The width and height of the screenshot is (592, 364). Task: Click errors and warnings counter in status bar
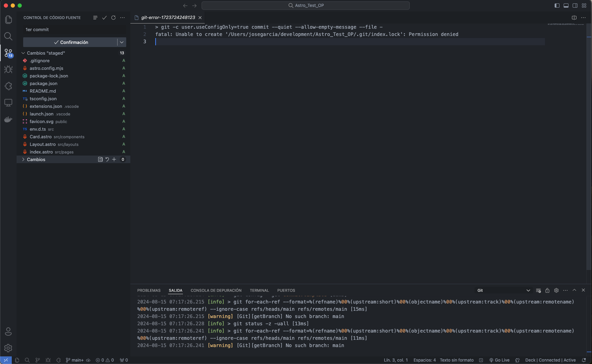click(x=105, y=360)
